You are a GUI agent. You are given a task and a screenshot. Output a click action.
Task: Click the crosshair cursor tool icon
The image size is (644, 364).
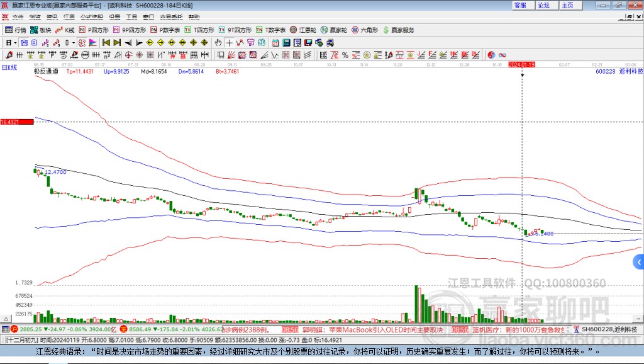coord(230,42)
